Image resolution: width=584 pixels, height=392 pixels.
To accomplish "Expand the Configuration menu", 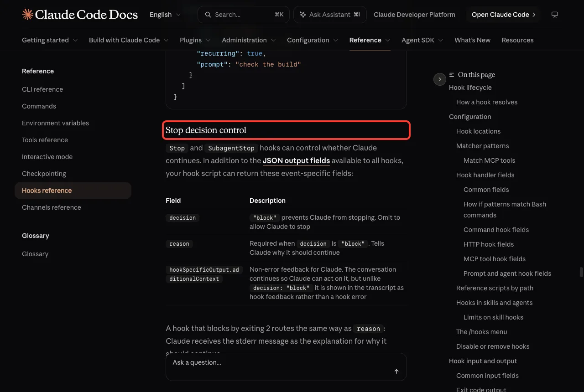I will click(x=313, y=40).
